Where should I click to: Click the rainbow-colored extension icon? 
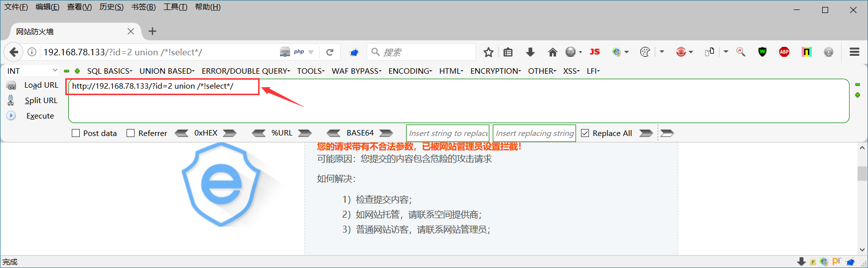pyautogui.click(x=806, y=52)
